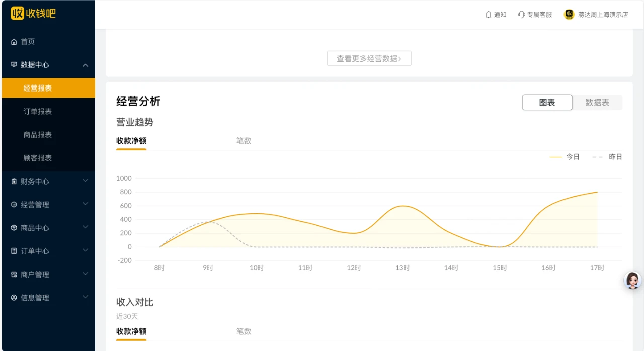This screenshot has height=351, width=644.
Task: Click the store avatar icon in header
Action: click(x=569, y=15)
